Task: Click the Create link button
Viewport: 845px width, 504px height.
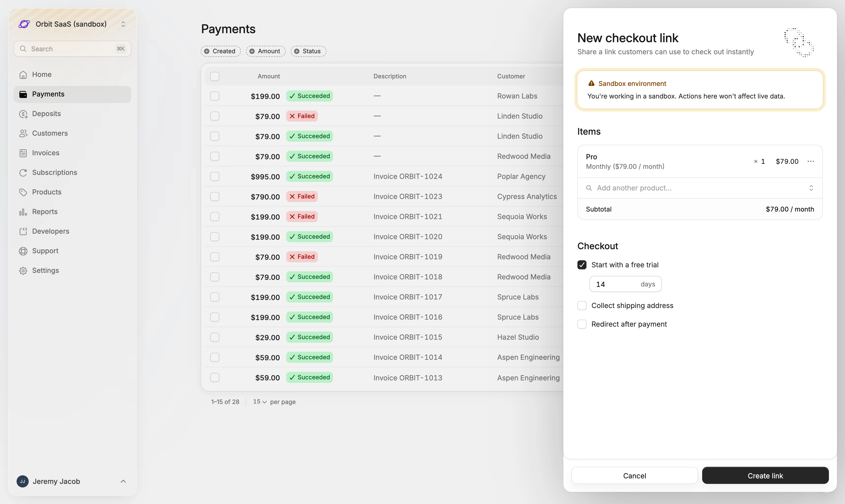Action: pos(765,475)
